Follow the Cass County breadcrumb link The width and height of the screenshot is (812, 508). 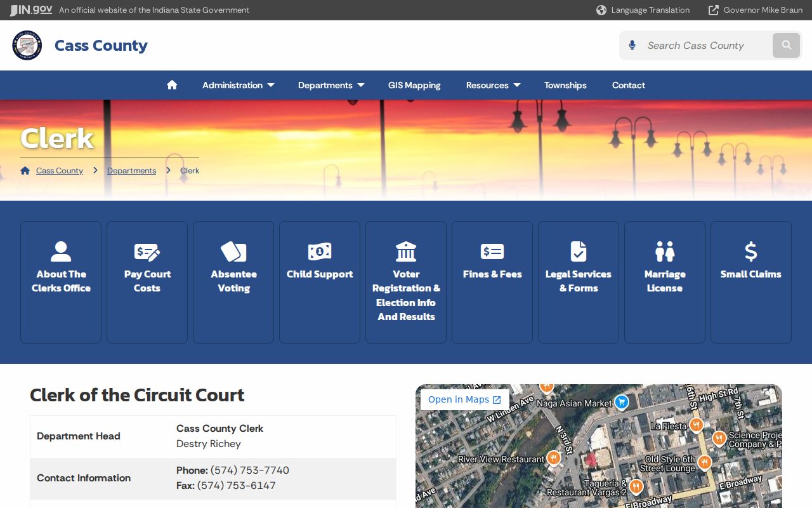(x=60, y=171)
